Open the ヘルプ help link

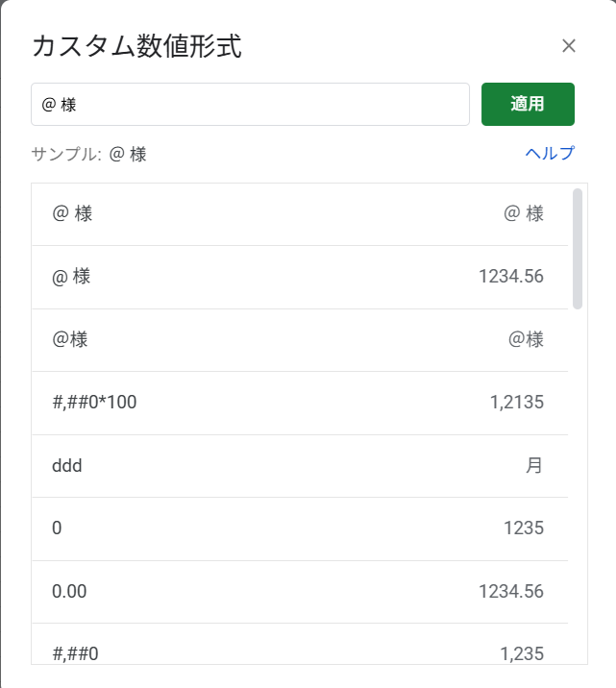coord(550,153)
